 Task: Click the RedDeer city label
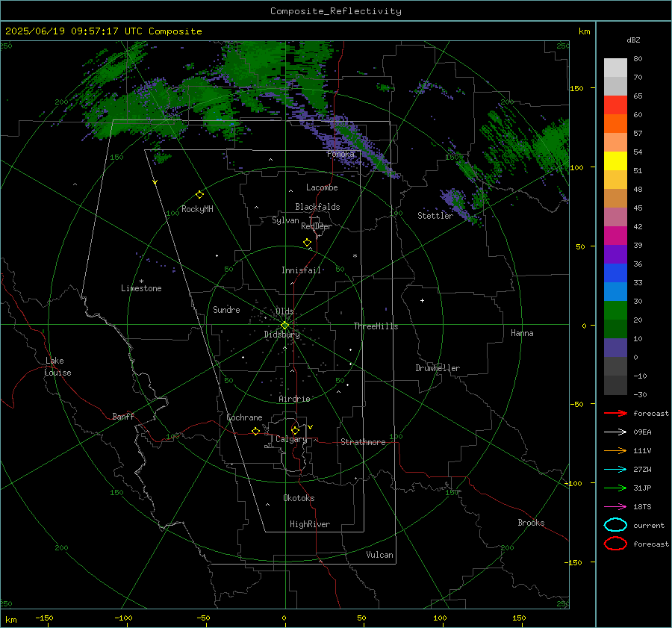click(317, 226)
